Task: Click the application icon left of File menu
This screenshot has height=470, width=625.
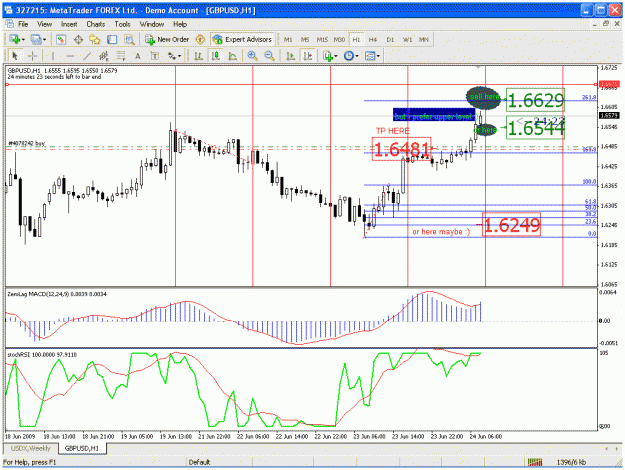Action: click(10, 24)
